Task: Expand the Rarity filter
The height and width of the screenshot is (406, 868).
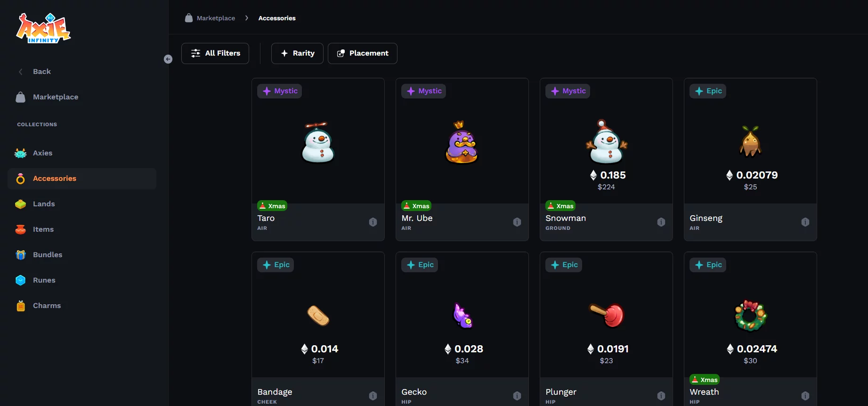Action: [297, 53]
